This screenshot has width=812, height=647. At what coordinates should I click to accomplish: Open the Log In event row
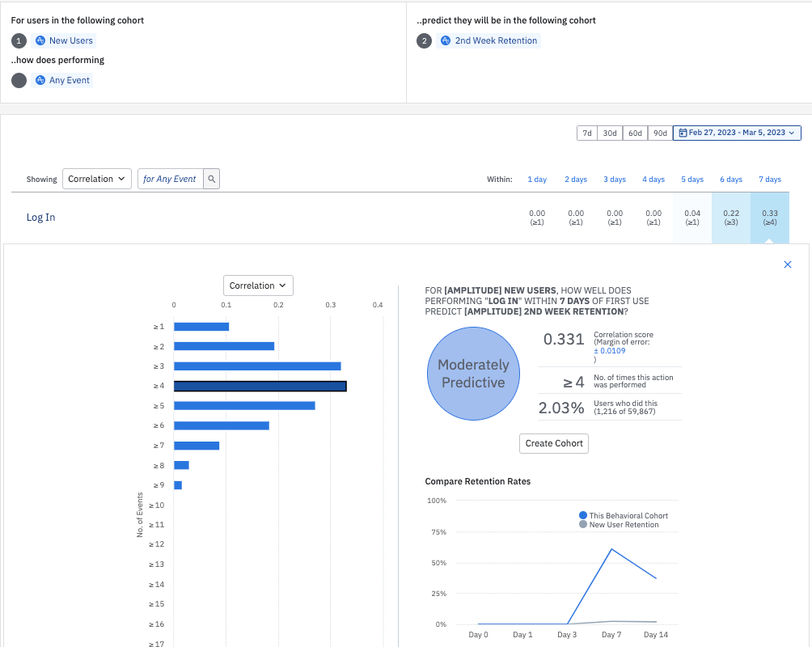[x=41, y=218]
